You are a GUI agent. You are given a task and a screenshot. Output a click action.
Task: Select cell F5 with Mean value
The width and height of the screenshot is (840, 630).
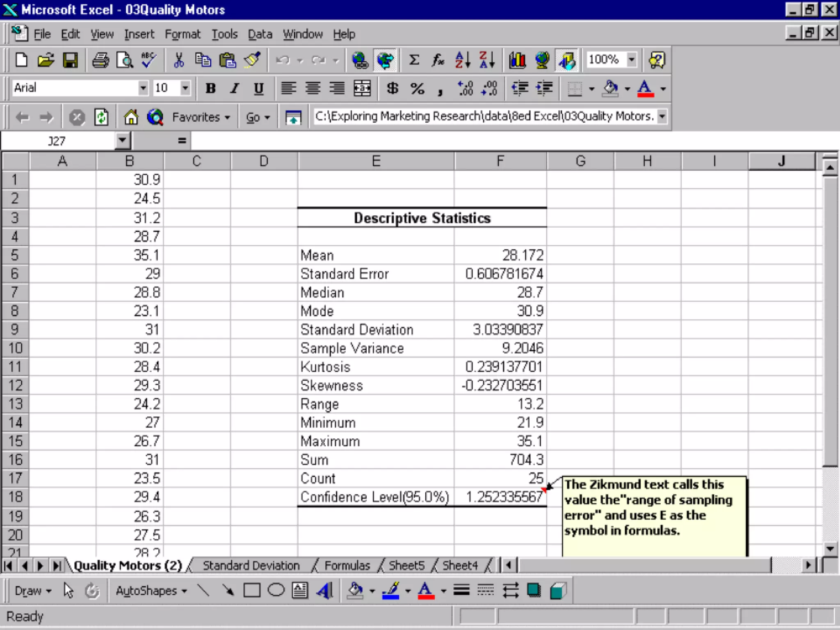(500, 255)
